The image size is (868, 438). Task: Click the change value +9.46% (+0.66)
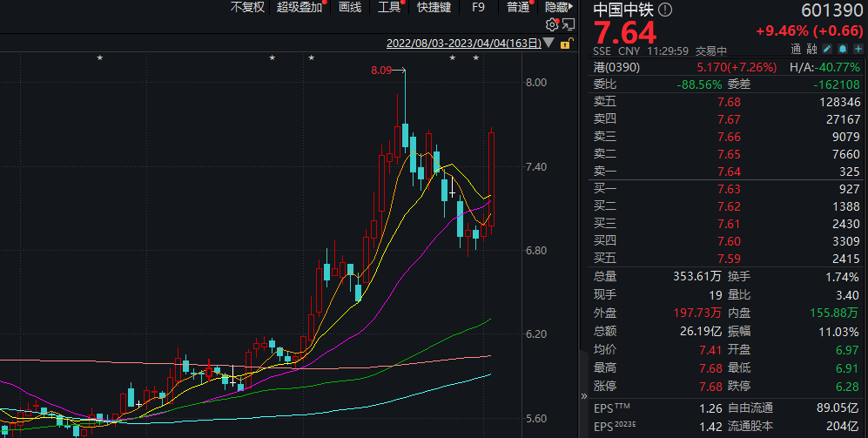click(809, 31)
